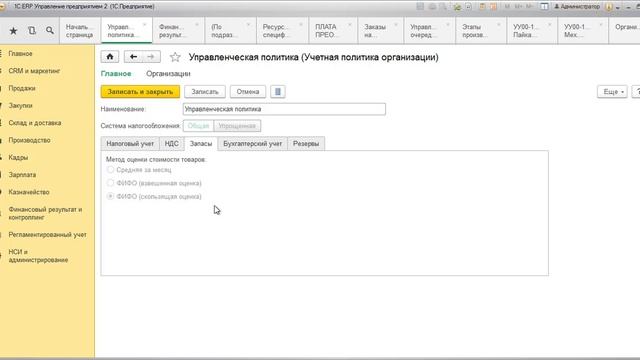Click the Записать button
The image size is (640, 360).
point(205,92)
